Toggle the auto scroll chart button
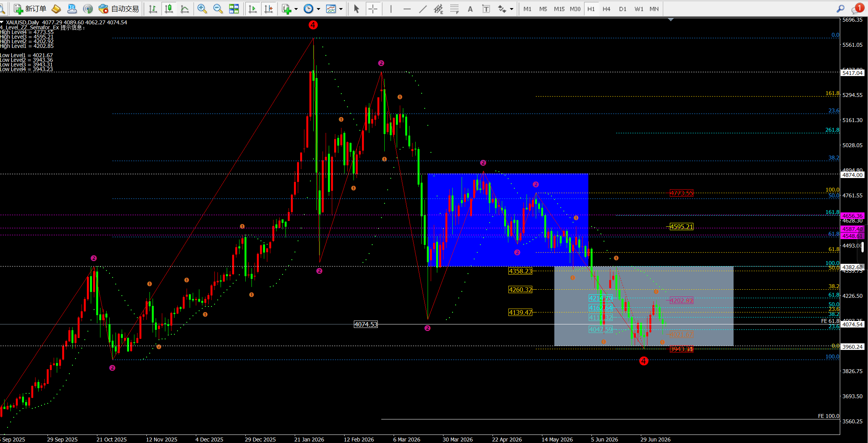The width and height of the screenshot is (868, 443). point(253,8)
